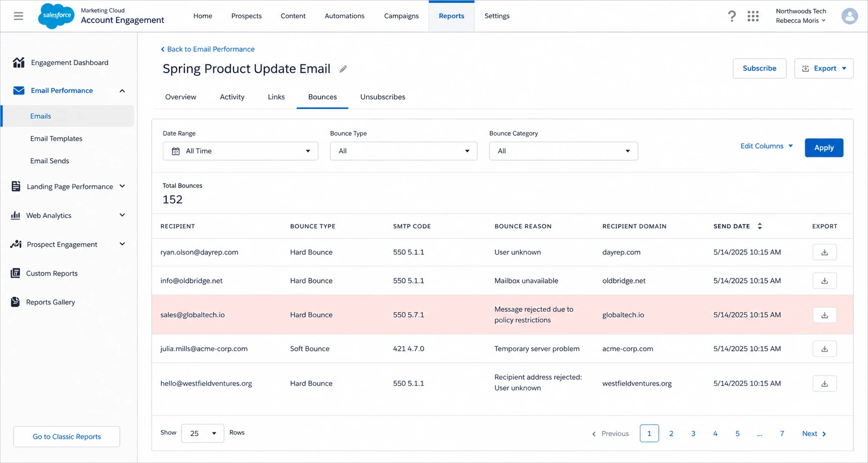Collapse the Email Performance section
Screen dimensions: 868x463
[x=122, y=91]
